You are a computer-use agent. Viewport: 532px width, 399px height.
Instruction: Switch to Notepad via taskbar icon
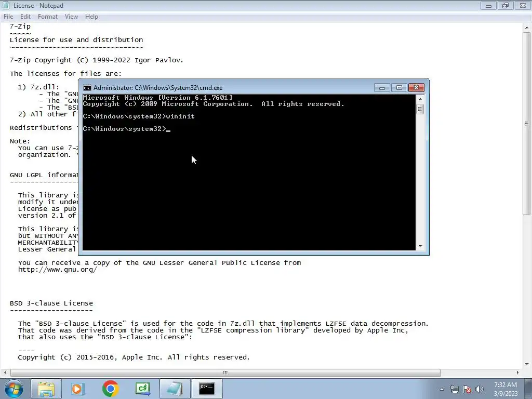(175, 389)
